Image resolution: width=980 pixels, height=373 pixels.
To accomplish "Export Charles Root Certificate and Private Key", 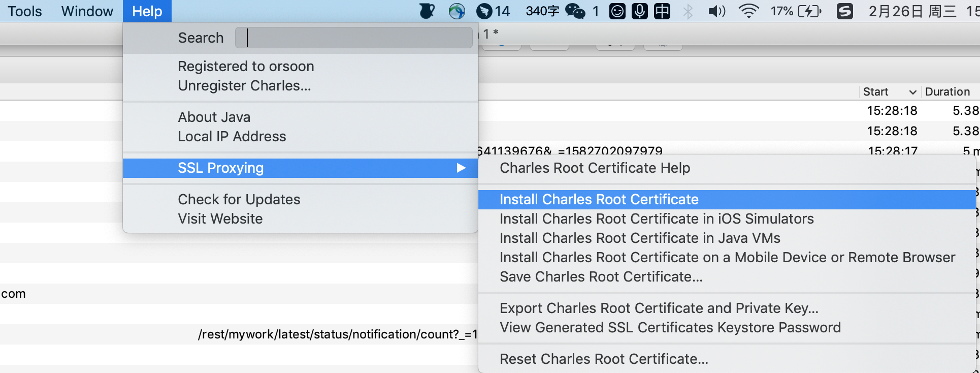I will pyautogui.click(x=659, y=308).
